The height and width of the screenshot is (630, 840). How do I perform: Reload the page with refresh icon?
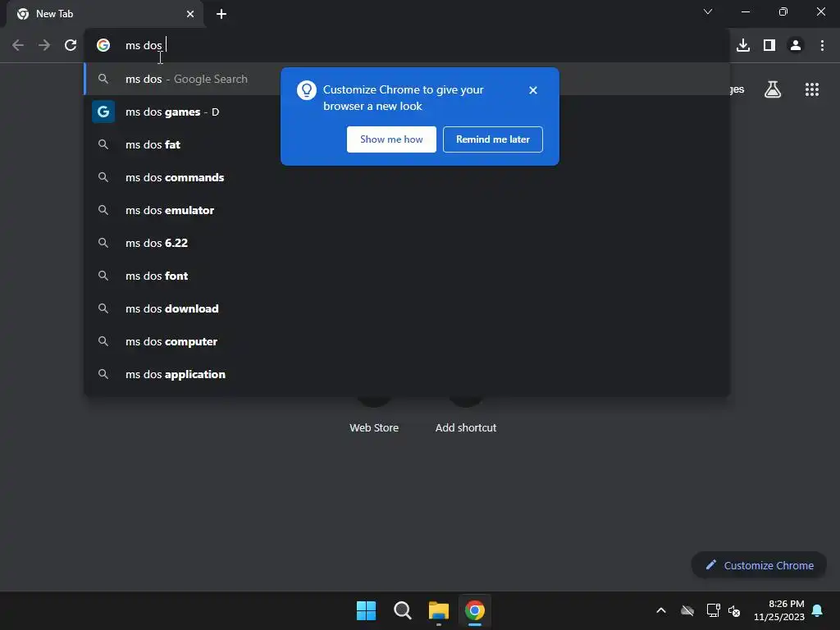click(71, 45)
